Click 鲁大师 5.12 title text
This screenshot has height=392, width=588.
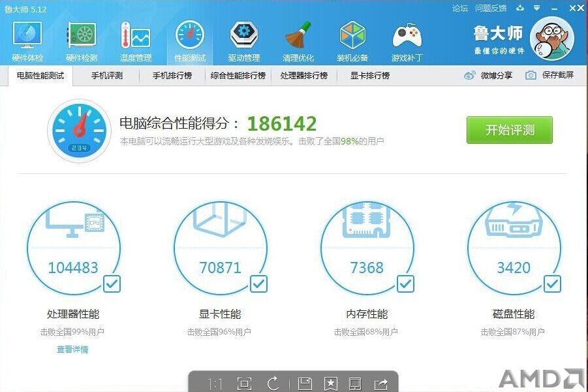25,9
